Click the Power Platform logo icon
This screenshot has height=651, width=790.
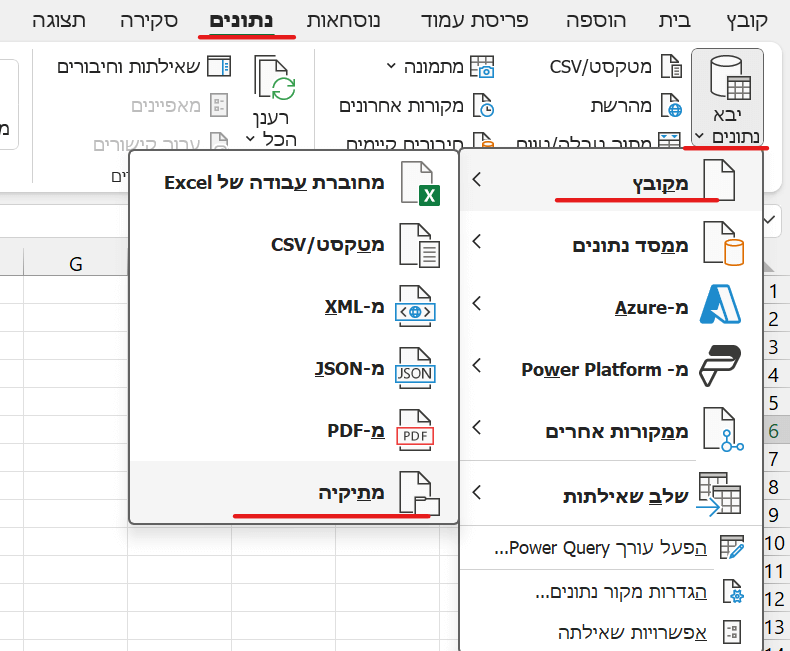tap(720, 366)
